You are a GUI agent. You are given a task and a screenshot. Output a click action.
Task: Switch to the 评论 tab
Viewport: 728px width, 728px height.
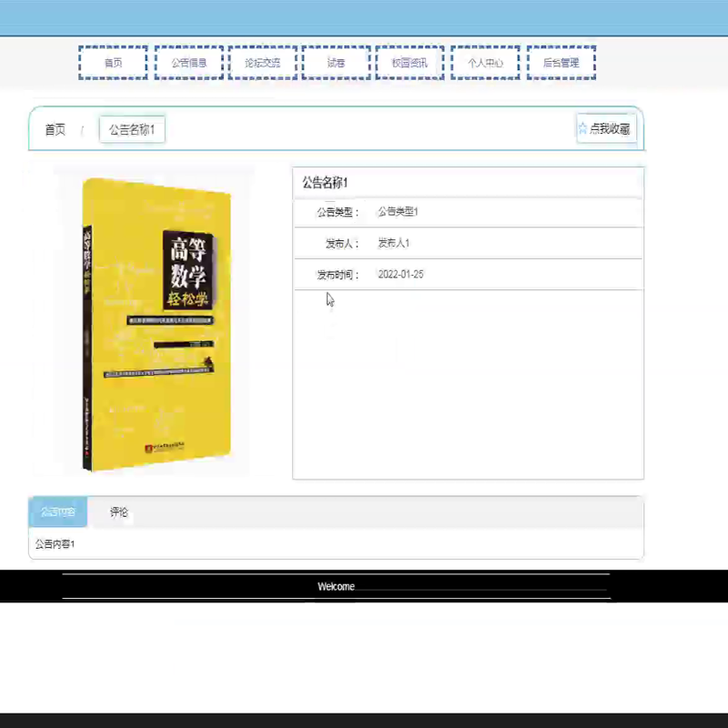click(x=119, y=511)
